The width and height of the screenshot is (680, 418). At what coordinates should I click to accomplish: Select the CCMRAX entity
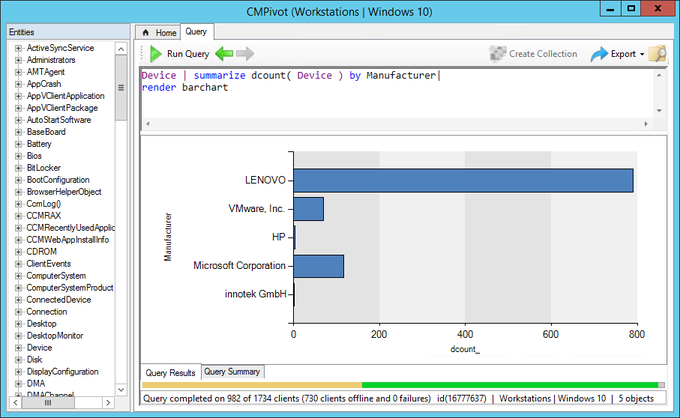(44, 216)
